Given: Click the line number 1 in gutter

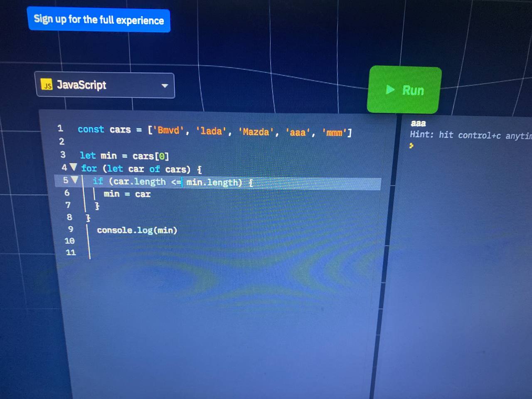Looking at the screenshot, I should tap(60, 128).
